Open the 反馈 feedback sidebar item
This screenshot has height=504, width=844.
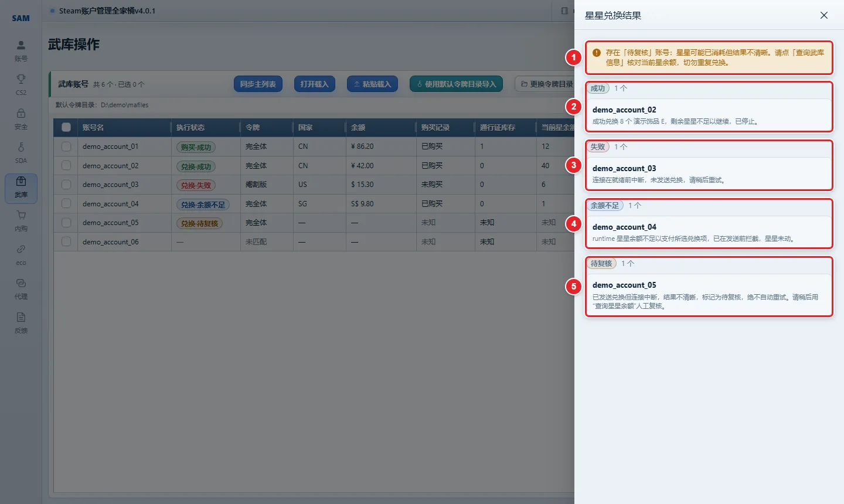21,323
